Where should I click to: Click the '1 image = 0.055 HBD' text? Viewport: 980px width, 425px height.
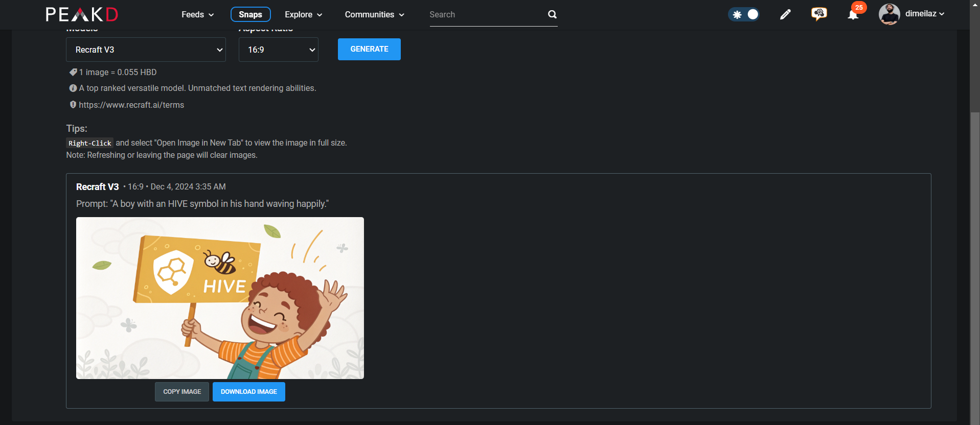118,72
